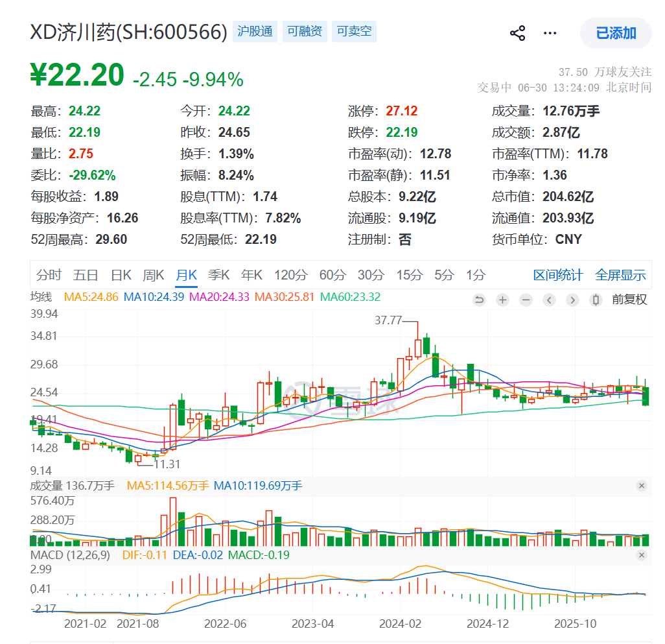The height and width of the screenshot is (644, 665).
Task: Click the 沪股通 tag
Action: pos(255,31)
